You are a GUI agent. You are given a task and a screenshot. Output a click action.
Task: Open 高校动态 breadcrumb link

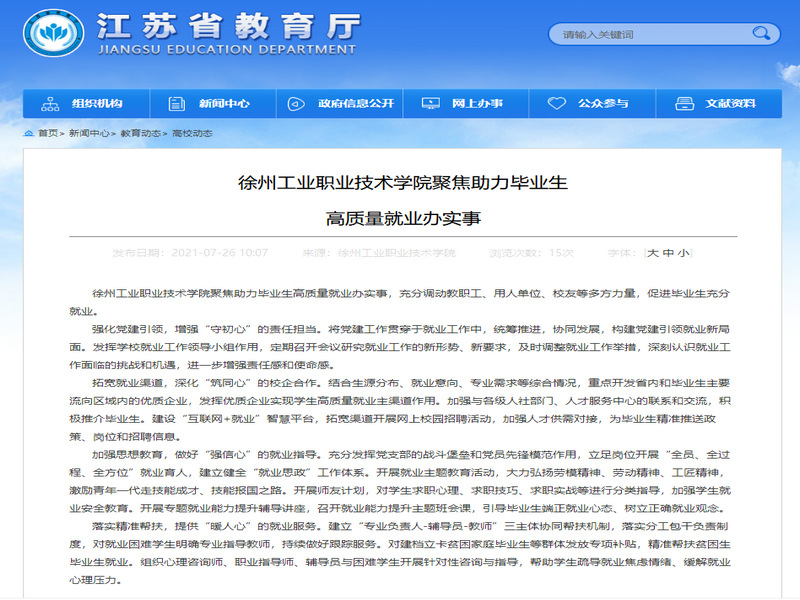pyautogui.click(x=192, y=132)
